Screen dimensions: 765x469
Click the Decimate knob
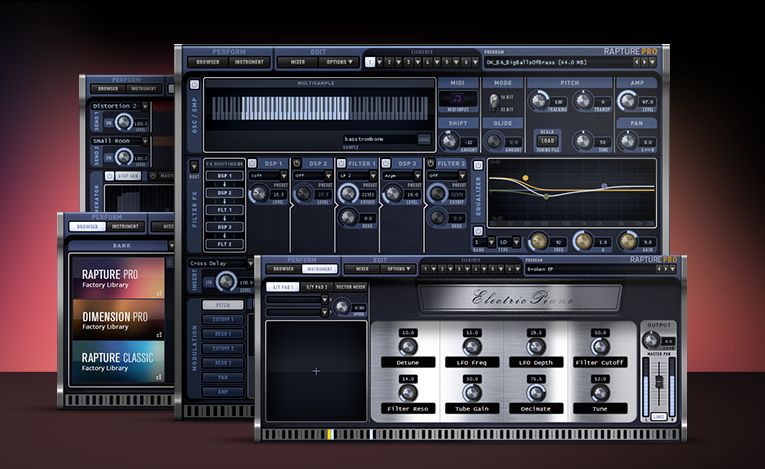pyautogui.click(x=536, y=392)
